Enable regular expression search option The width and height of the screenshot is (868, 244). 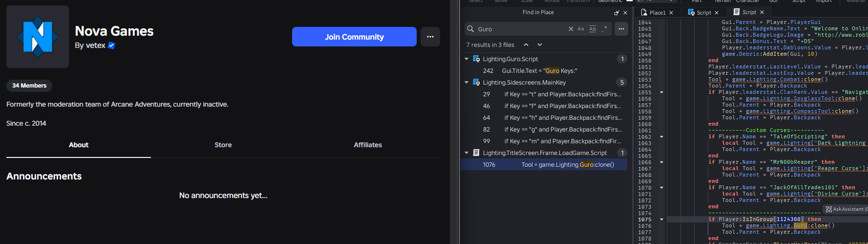(x=605, y=29)
